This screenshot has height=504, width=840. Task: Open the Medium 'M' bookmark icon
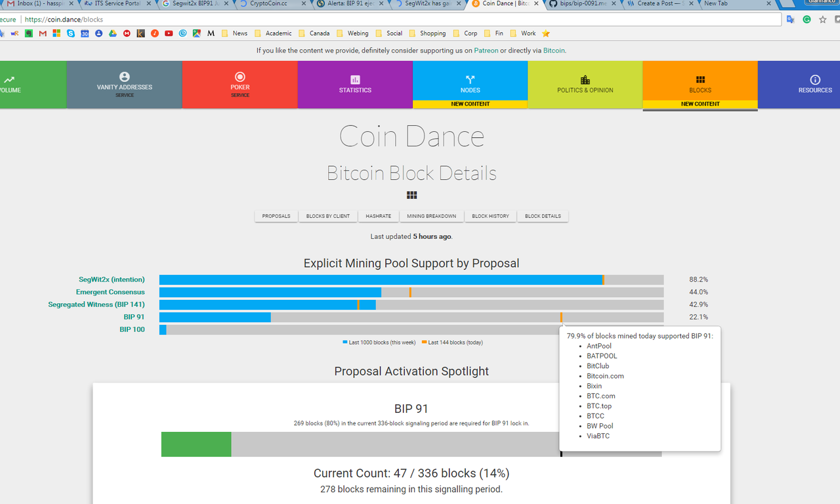pyautogui.click(x=211, y=33)
